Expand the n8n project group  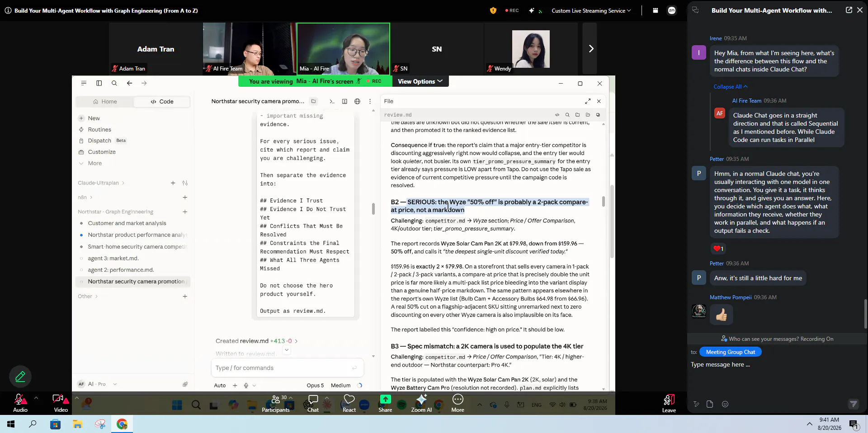tap(85, 198)
